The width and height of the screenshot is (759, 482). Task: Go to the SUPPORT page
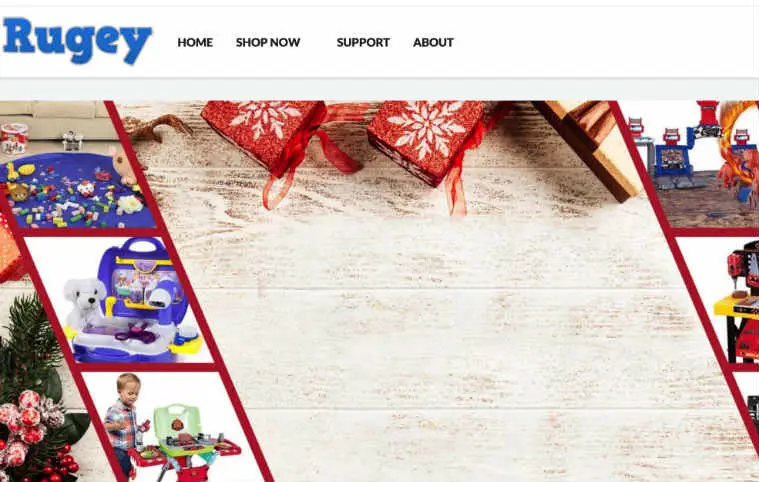[x=363, y=43]
